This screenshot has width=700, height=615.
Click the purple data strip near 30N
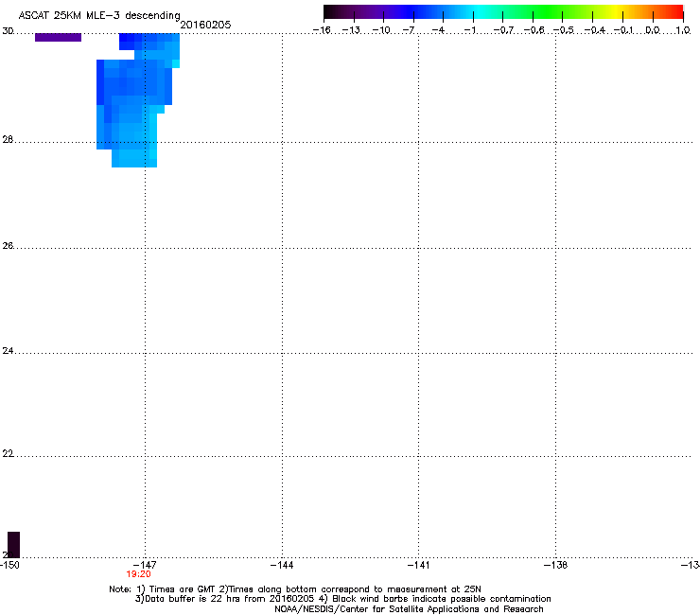[58, 38]
